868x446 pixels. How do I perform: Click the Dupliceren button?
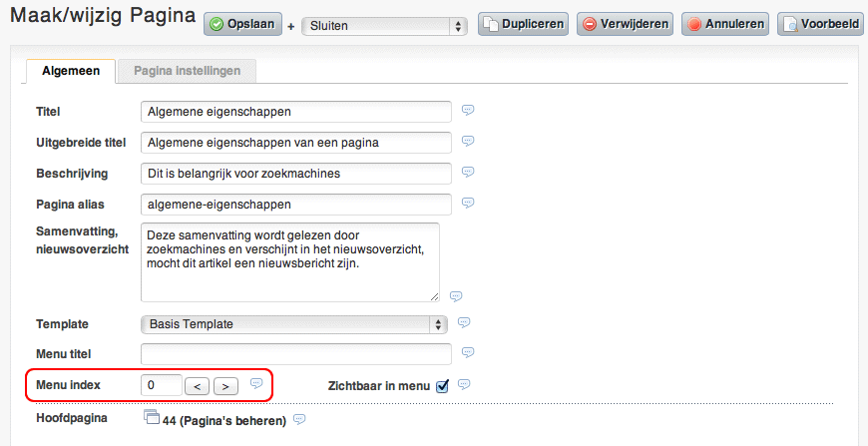[x=523, y=24]
